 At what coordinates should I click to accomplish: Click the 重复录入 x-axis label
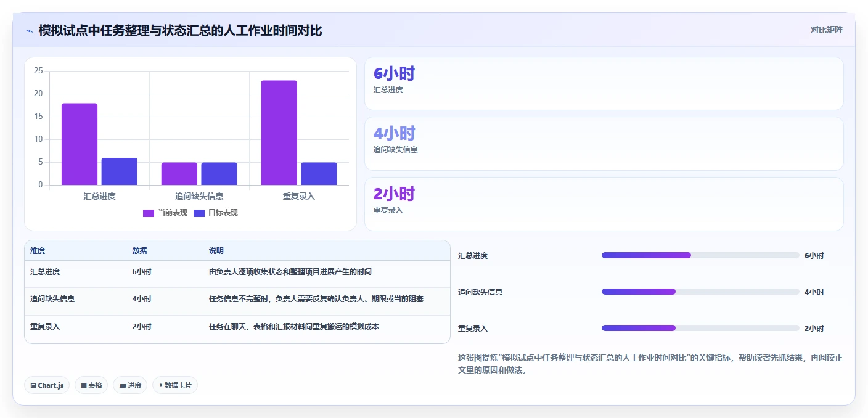pyautogui.click(x=299, y=196)
